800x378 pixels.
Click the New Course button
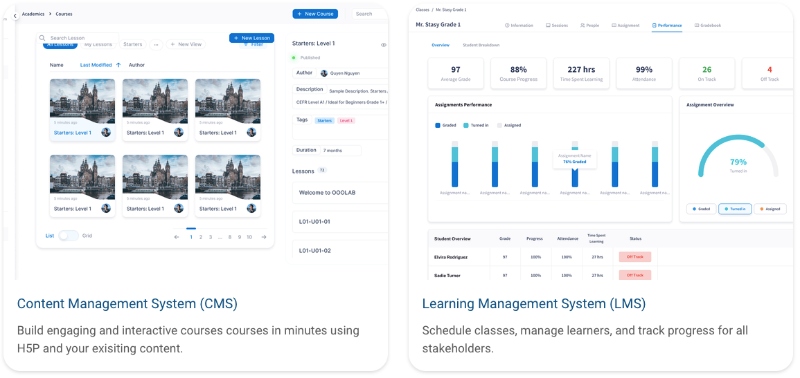[315, 14]
